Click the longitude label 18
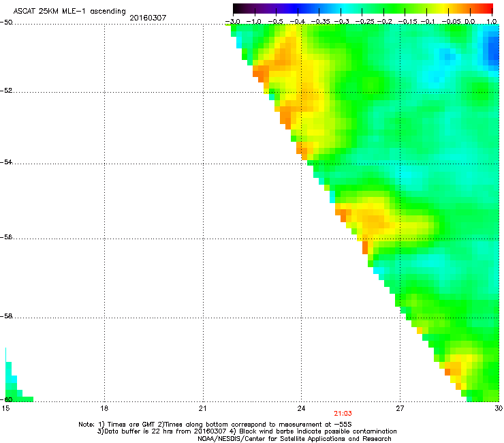Viewport: 504px width, 443px height. tap(104, 408)
